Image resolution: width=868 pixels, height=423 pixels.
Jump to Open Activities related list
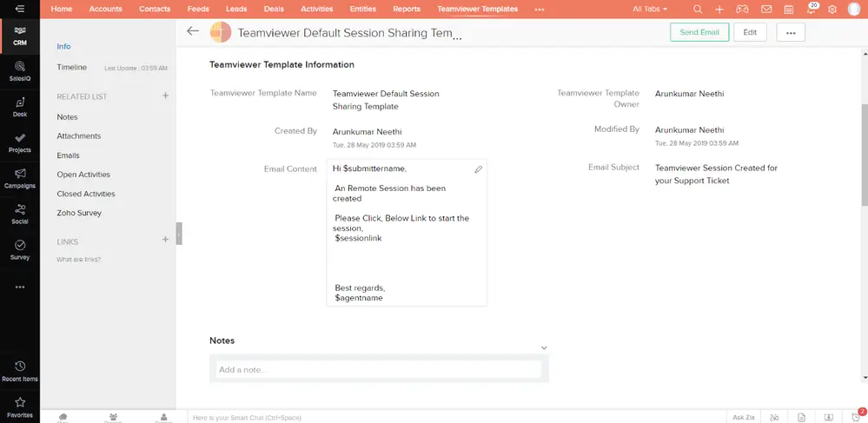(x=83, y=175)
